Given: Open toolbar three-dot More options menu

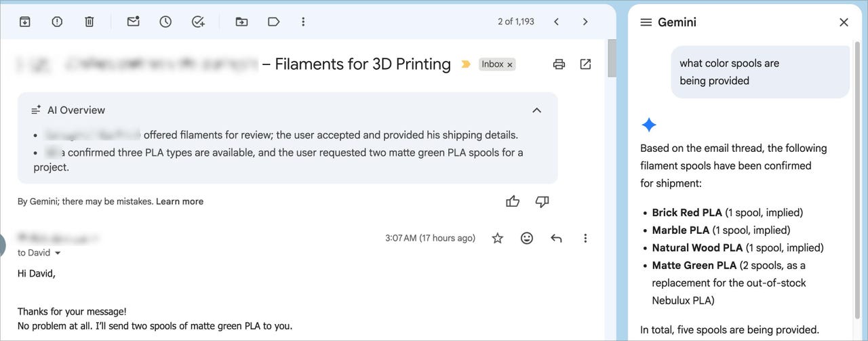Looking at the screenshot, I should [303, 22].
